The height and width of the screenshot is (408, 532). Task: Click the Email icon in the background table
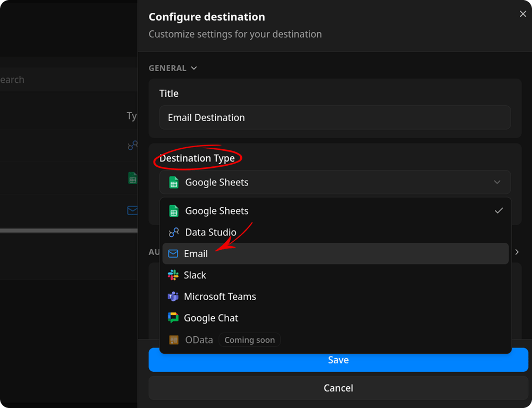[132, 210]
